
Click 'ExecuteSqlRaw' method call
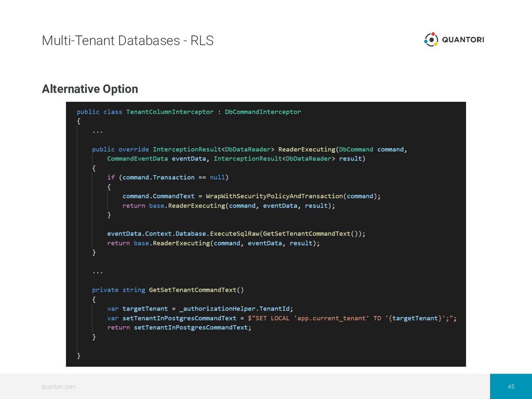[235, 234]
